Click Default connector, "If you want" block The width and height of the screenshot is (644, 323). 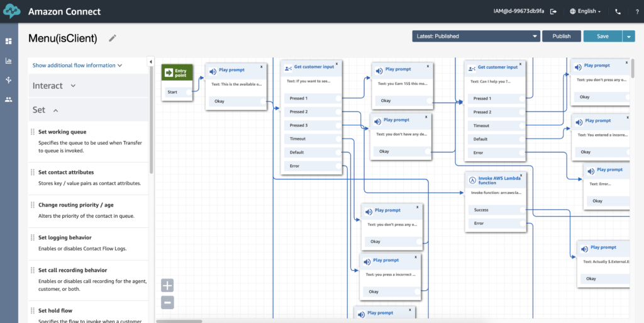(338, 152)
